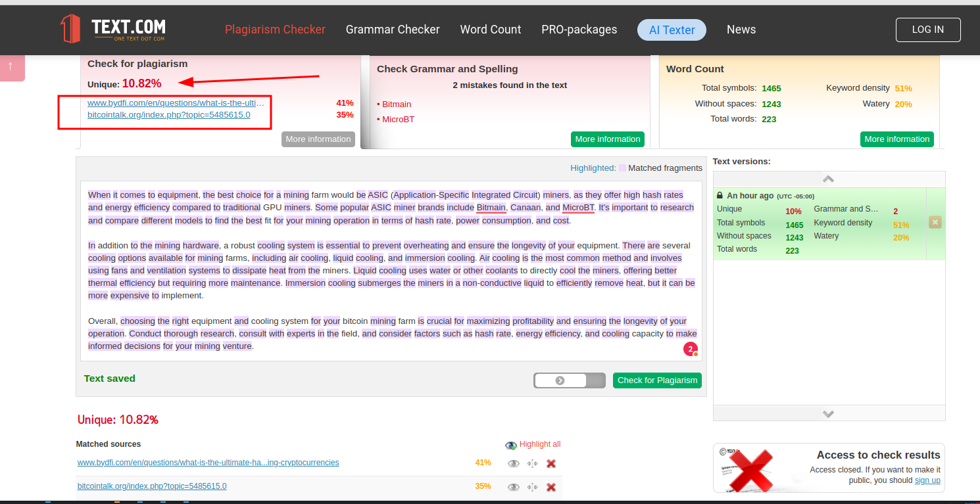This screenshot has height=504, width=980.
Task: Click the underlined word Bitmain in the text
Action: (x=491, y=208)
